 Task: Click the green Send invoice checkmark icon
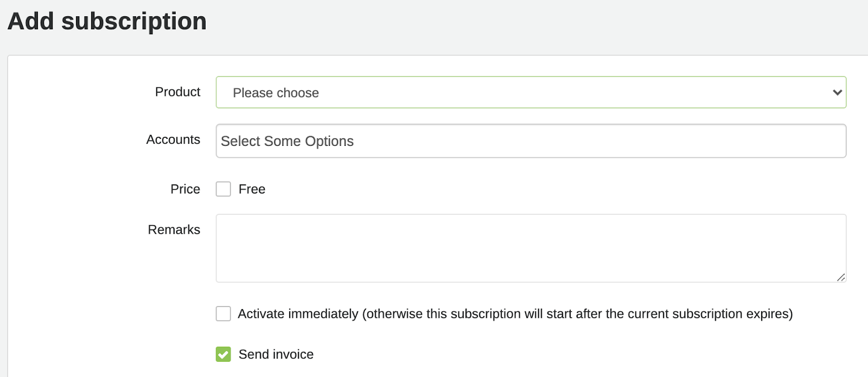(224, 354)
